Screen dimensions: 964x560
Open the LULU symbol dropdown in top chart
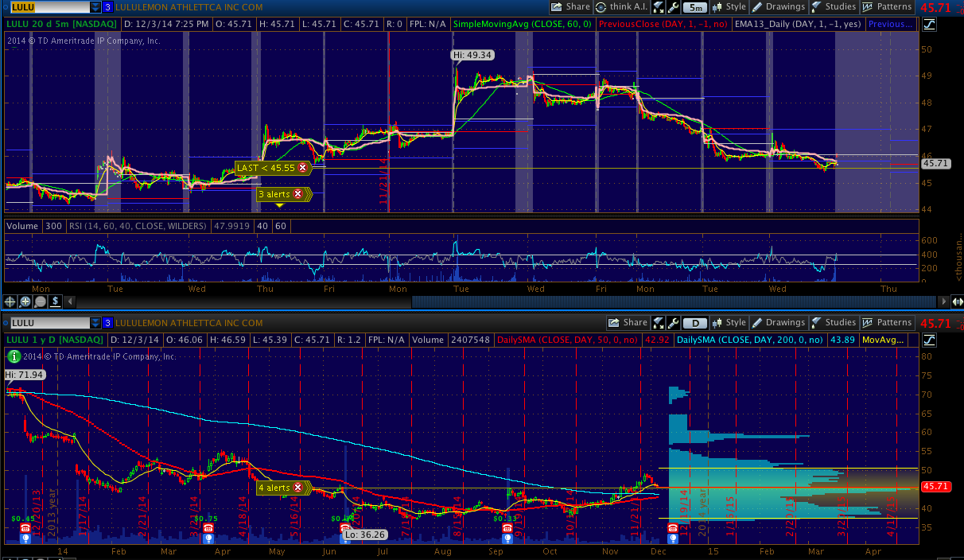tap(95, 7)
